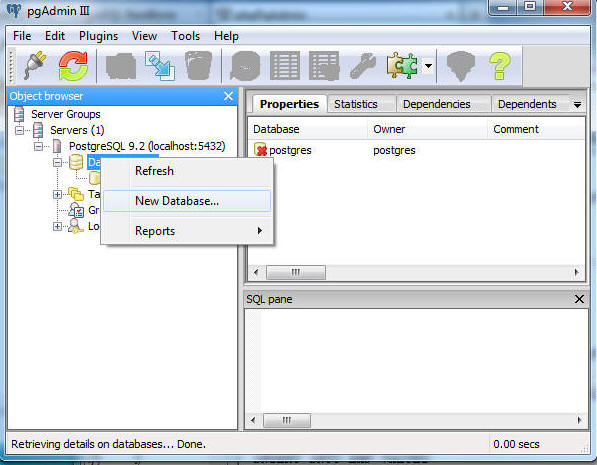597x465 pixels.
Task: Click the yellow Help question mark icon
Action: coord(500,66)
